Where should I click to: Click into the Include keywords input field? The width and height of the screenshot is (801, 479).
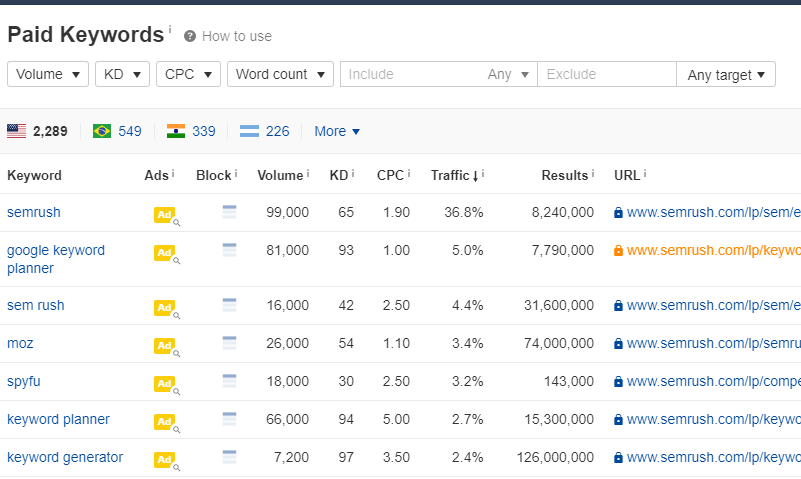click(x=412, y=74)
